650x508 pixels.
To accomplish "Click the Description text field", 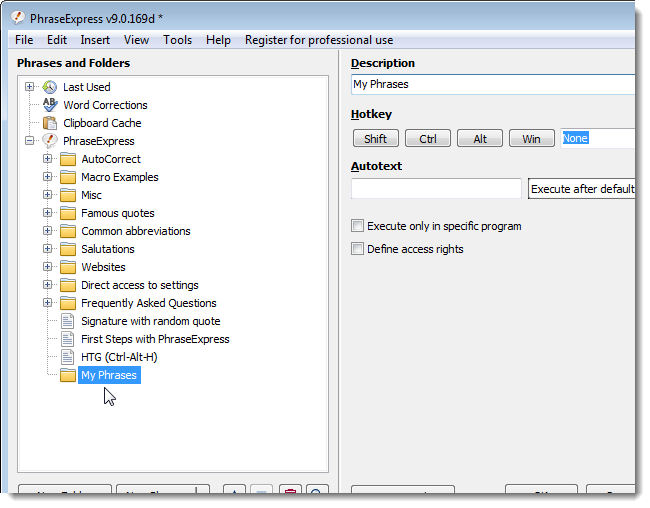I will [493, 85].
